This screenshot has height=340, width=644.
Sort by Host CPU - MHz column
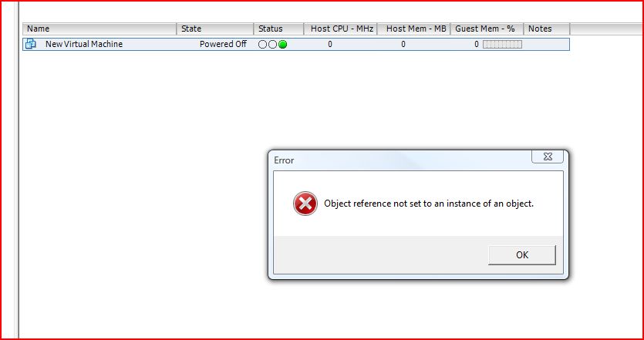pos(341,29)
